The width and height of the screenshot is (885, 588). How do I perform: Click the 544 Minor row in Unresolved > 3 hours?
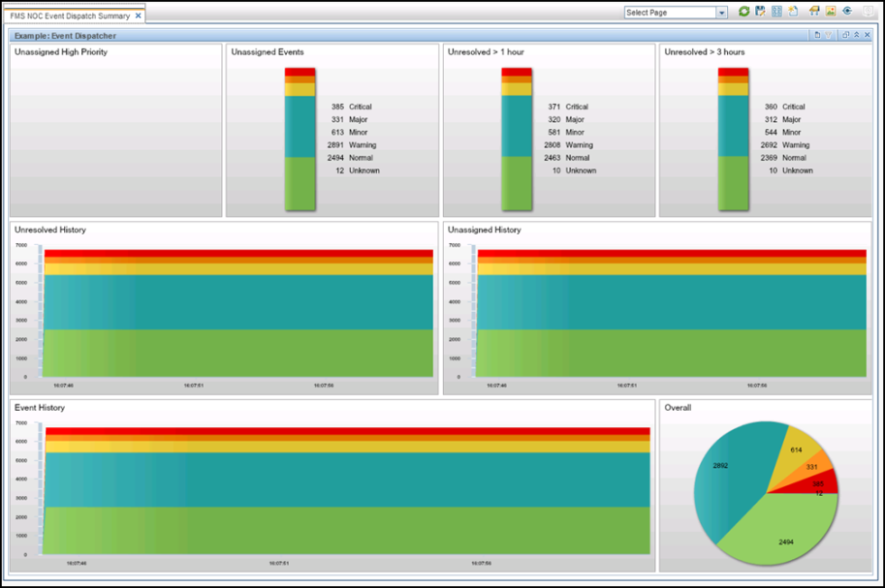click(x=783, y=132)
